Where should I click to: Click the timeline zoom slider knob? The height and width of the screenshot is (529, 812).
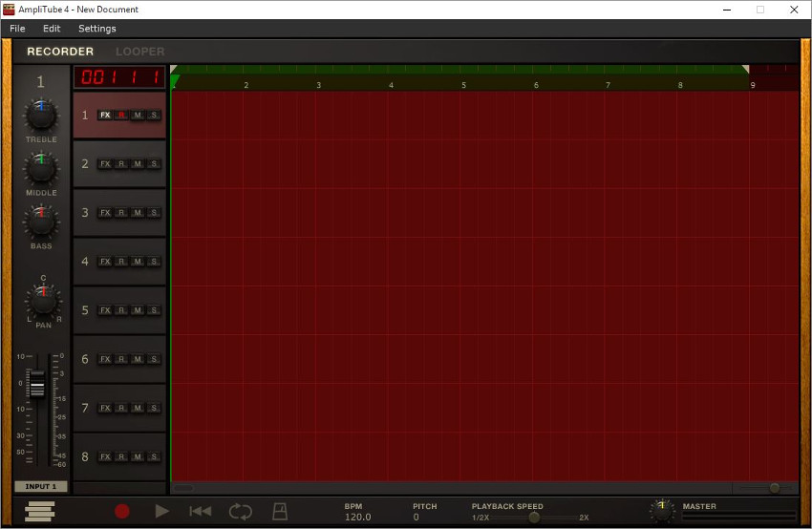[775, 488]
